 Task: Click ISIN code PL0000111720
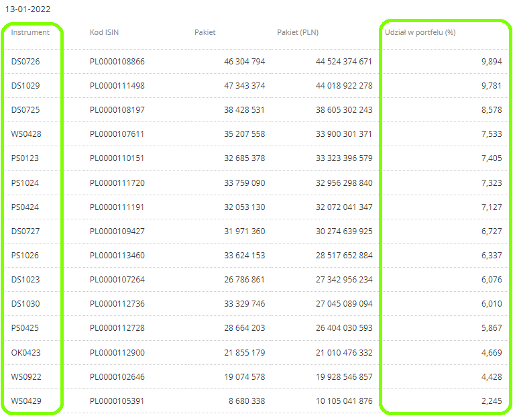tap(117, 182)
